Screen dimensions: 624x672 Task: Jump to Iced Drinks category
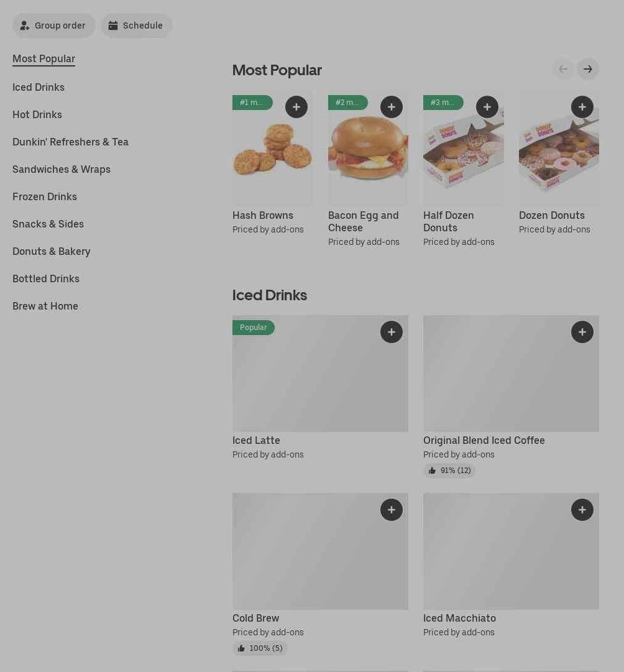click(x=39, y=87)
